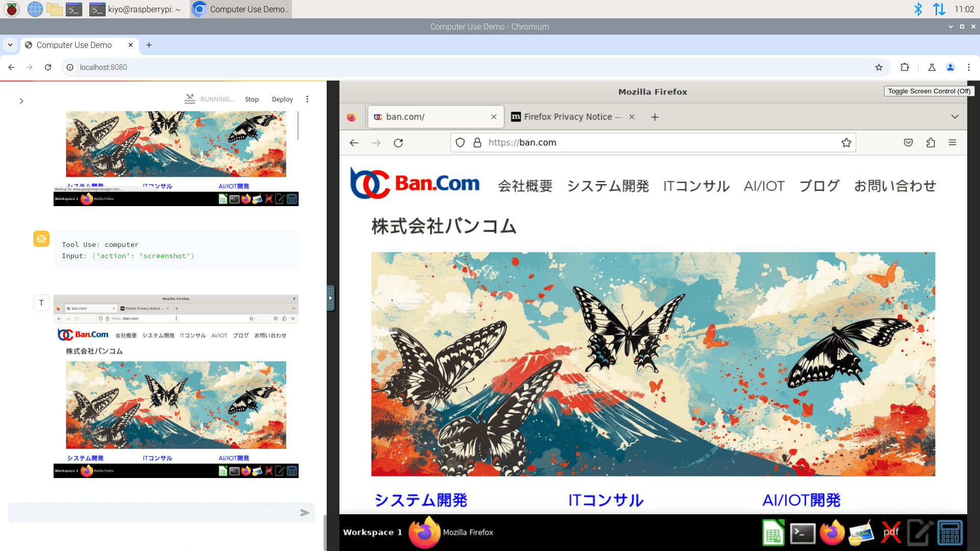This screenshot has width=980, height=551.
Task: Click the Deploy button in toolbar
Action: point(281,99)
